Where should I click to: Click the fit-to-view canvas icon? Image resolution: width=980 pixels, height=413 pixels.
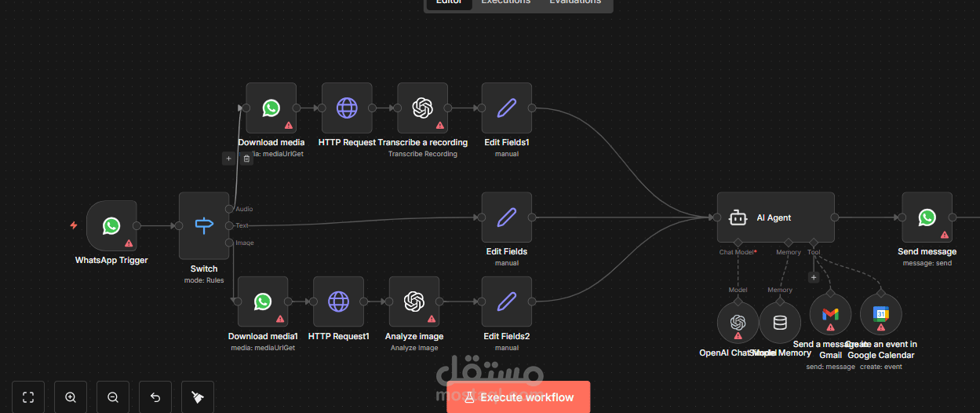click(28, 397)
